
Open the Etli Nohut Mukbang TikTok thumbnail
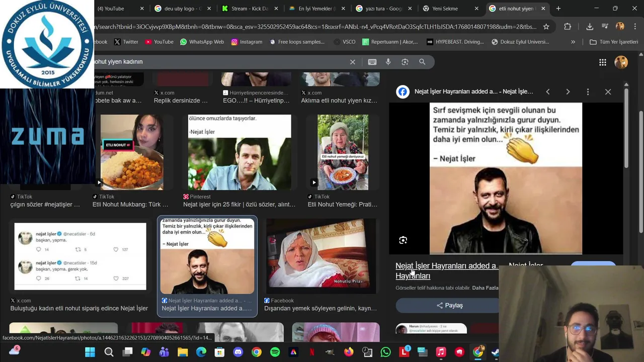click(132, 152)
